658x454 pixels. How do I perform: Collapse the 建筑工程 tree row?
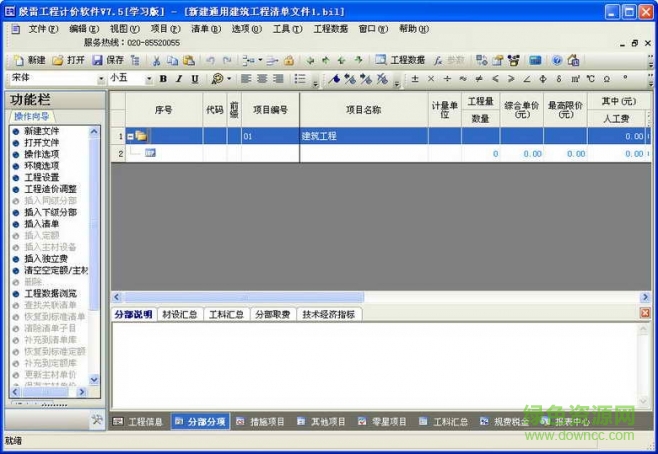point(130,136)
